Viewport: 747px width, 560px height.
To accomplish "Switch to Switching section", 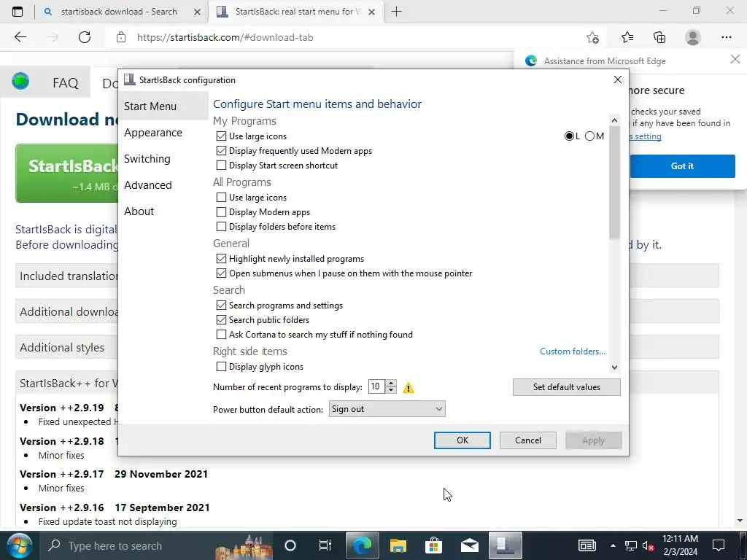I will click(147, 159).
